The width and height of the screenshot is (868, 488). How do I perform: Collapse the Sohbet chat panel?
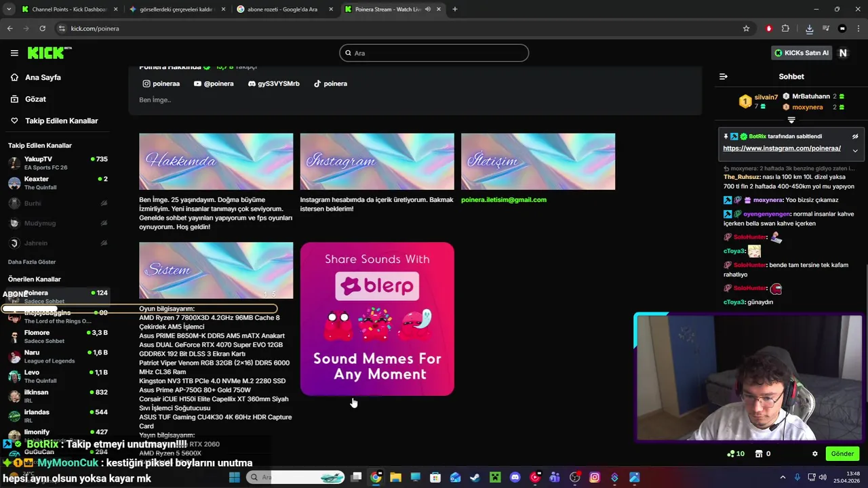723,77
